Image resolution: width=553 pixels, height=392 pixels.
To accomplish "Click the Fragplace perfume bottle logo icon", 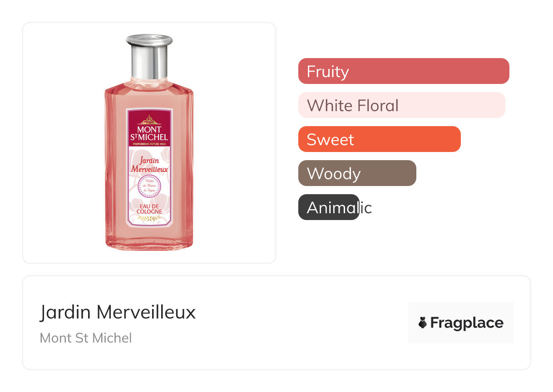I will pyautogui.click(x=423, y=323).
